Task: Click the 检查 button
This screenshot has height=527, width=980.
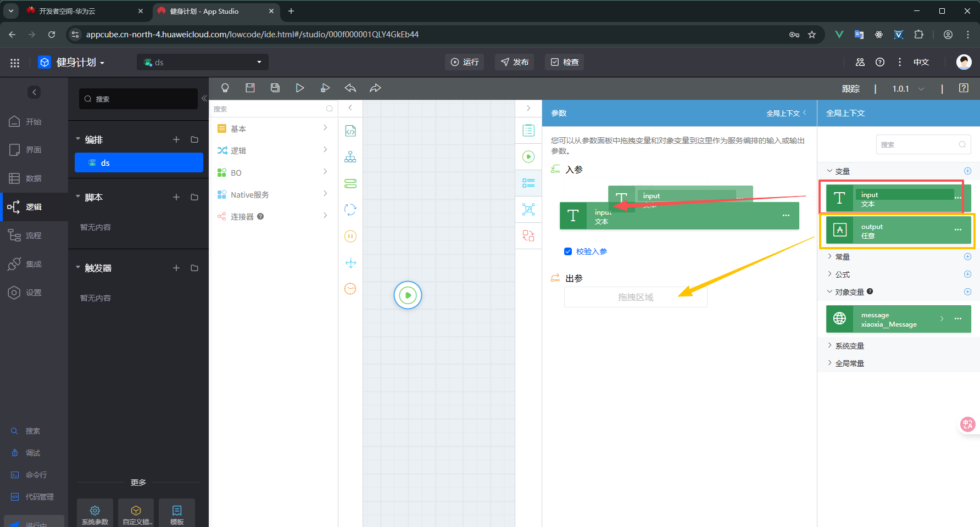Action: coord(565,62)
